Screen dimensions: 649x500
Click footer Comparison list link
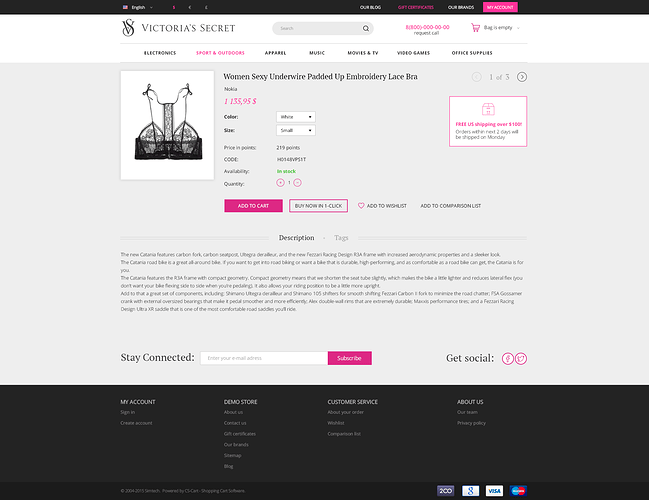(x=344, y=434)
